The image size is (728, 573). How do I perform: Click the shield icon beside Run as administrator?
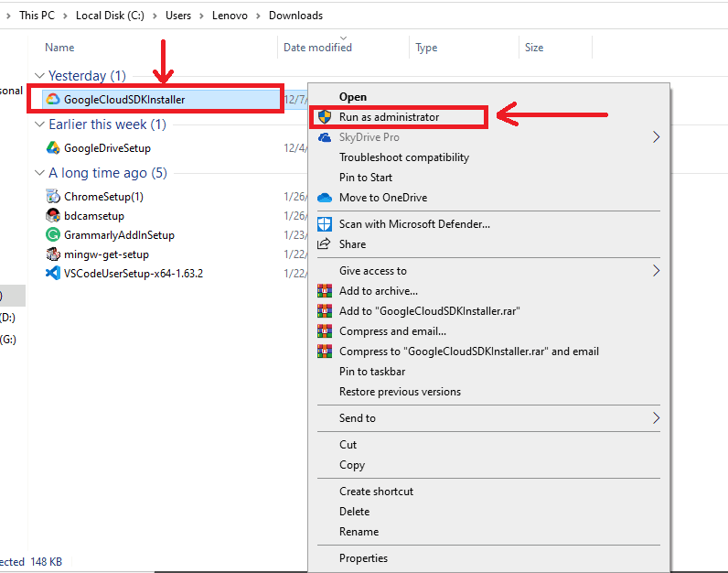[x=324, y=117]
